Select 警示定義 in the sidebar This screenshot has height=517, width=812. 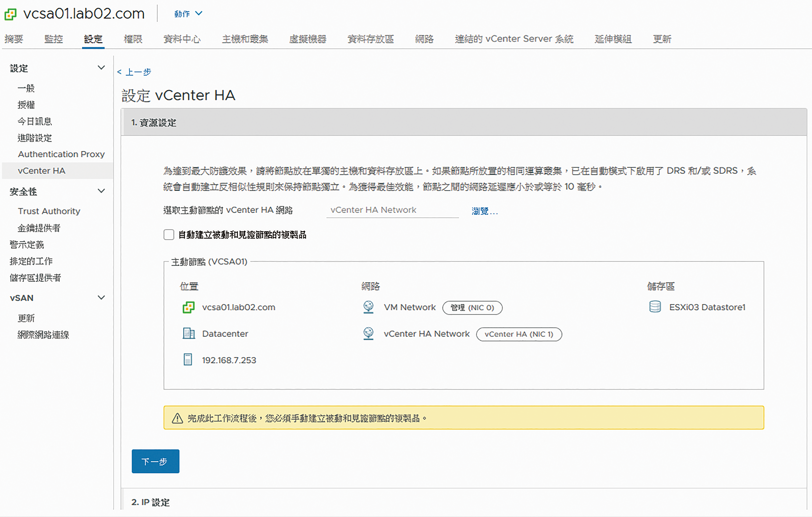[x=27, y=244]
